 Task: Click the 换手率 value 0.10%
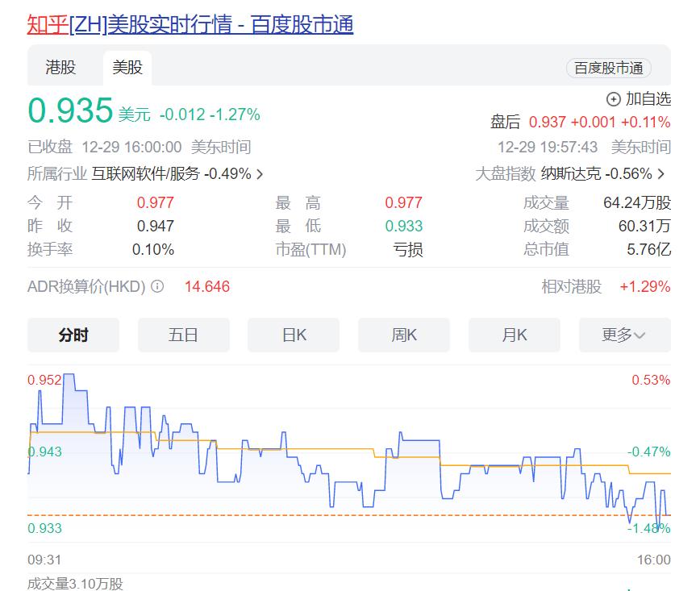(153, 249)
